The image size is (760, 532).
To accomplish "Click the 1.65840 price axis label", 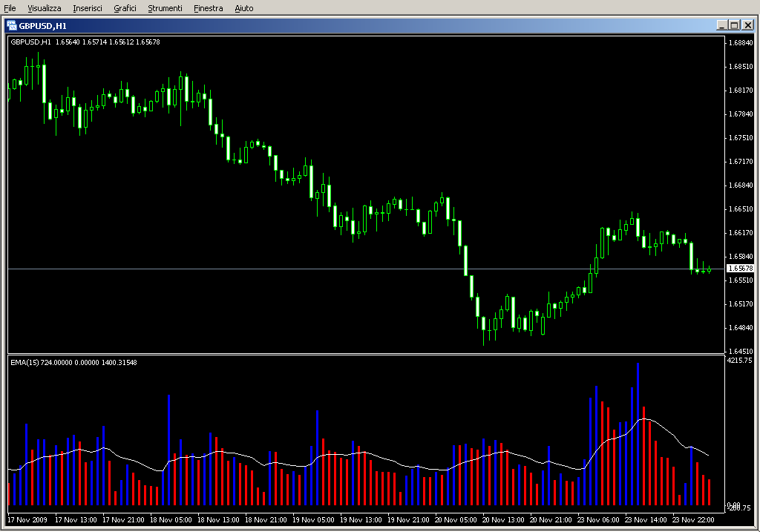I will point(741,256).
